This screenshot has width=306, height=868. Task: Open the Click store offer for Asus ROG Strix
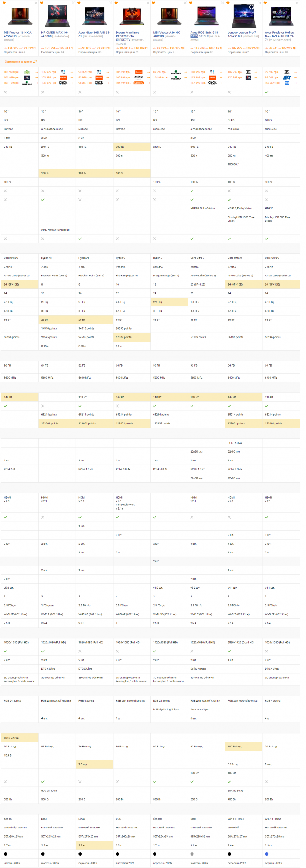[212, 83]
